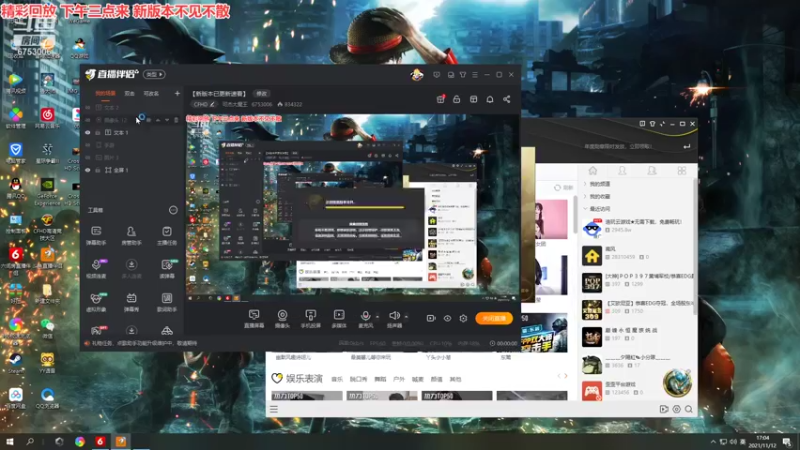This screenshot has height=450, width=800.
Task: Toggle visibility eye of 图片 1 layer
Action: [88, 158]
